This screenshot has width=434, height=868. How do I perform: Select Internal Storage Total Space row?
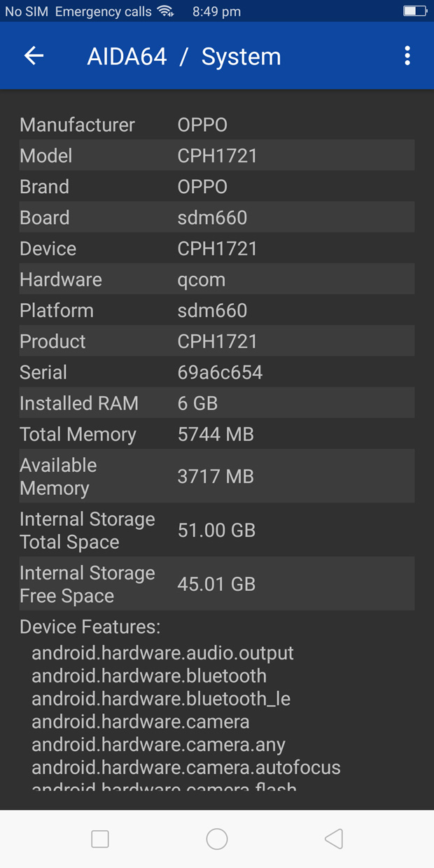pyautogui.click(x=217, y=530)
